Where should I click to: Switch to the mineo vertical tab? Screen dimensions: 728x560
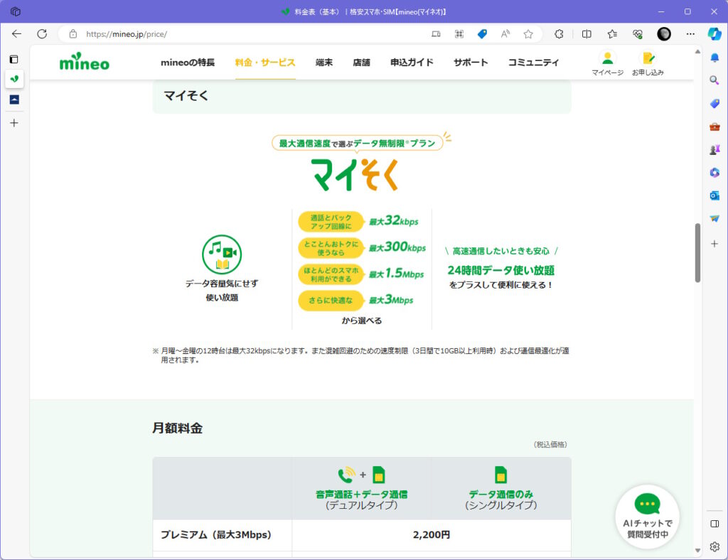pos(14,79)
